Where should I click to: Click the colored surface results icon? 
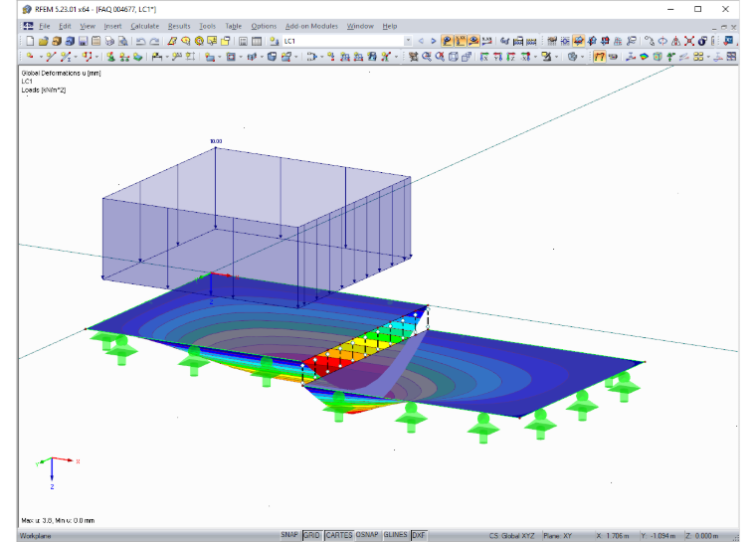point(644,57)
